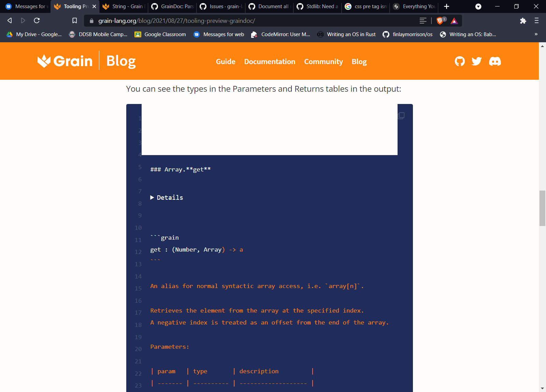This screenshot has height=392, width=546.
Task: Click the scrollbar down arrow
Action: point(542,389)
